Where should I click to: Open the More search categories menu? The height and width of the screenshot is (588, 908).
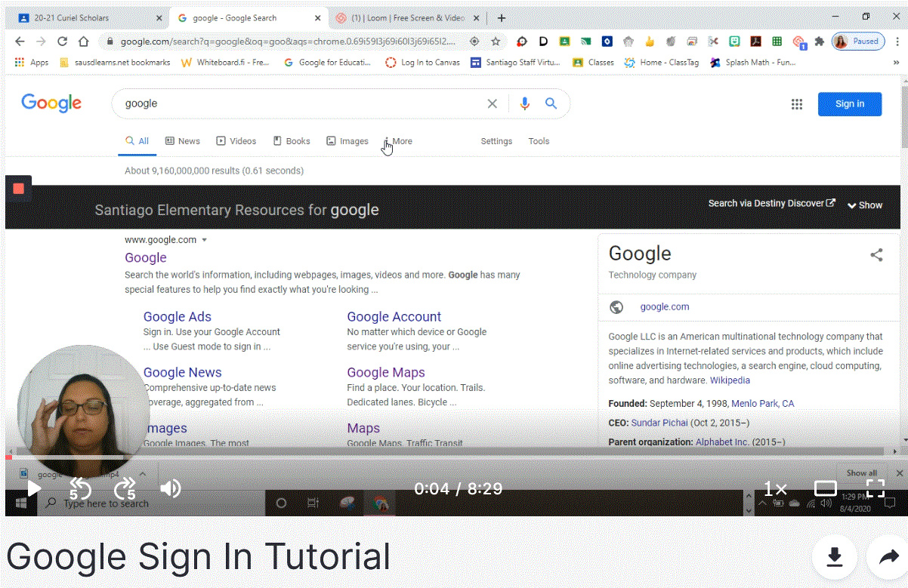399,141
